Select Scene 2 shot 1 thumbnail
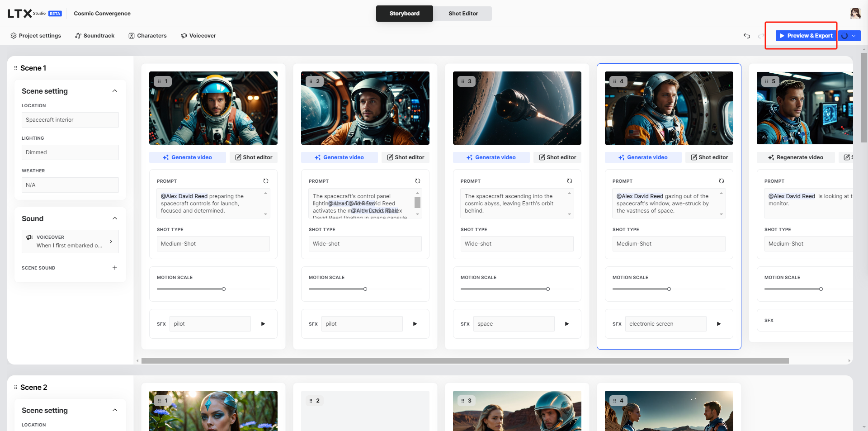 point(213,411)
